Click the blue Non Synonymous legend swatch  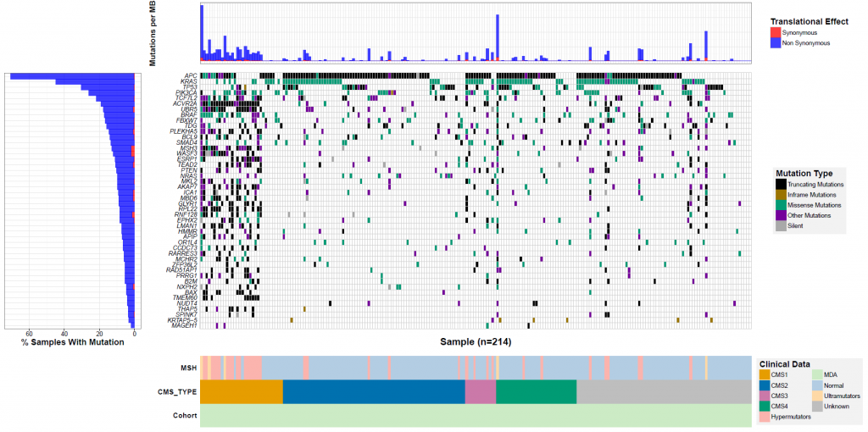pos(776,42)
